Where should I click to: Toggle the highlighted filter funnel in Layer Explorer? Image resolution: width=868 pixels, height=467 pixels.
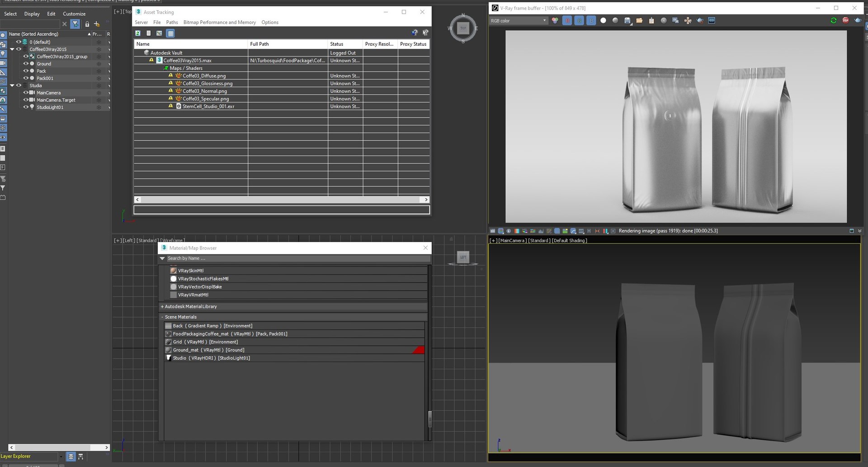coord(75,24)
